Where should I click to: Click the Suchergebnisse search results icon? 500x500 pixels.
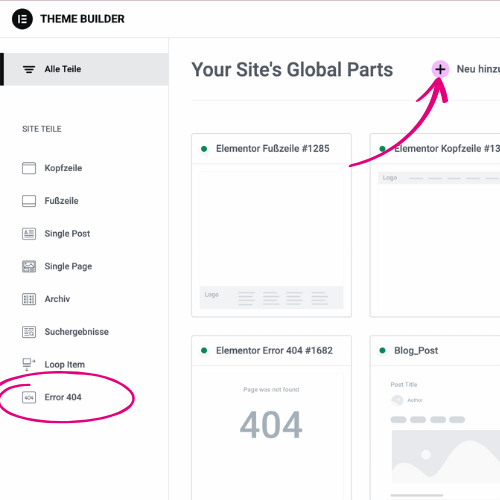click(29, 332)
